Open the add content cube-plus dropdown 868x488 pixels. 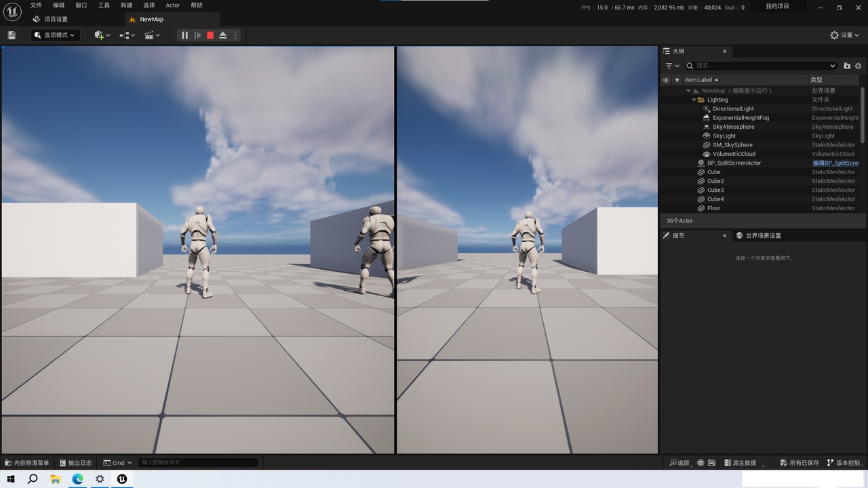click(x=102, y=35)
